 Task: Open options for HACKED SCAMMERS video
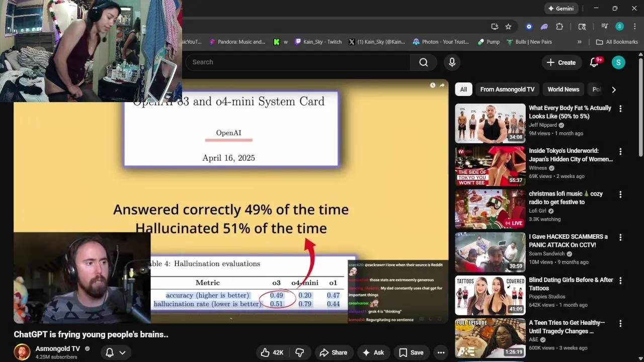coord(620,237)
